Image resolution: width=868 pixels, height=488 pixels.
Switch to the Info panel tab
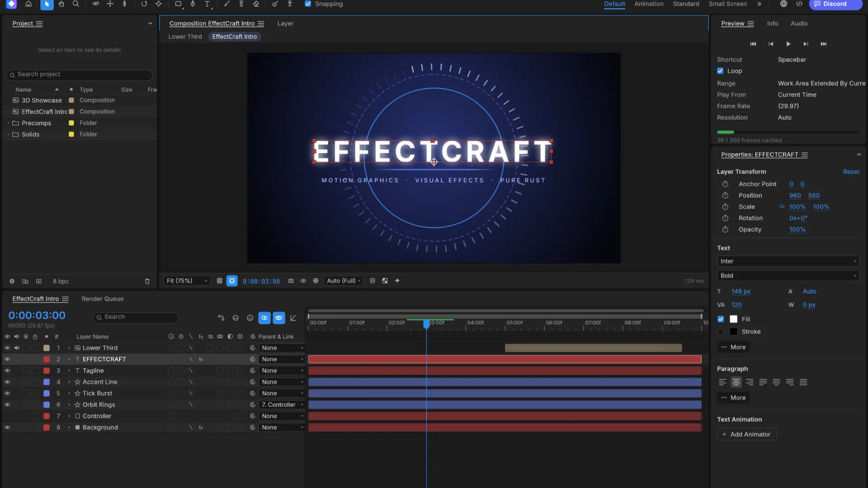773,23
